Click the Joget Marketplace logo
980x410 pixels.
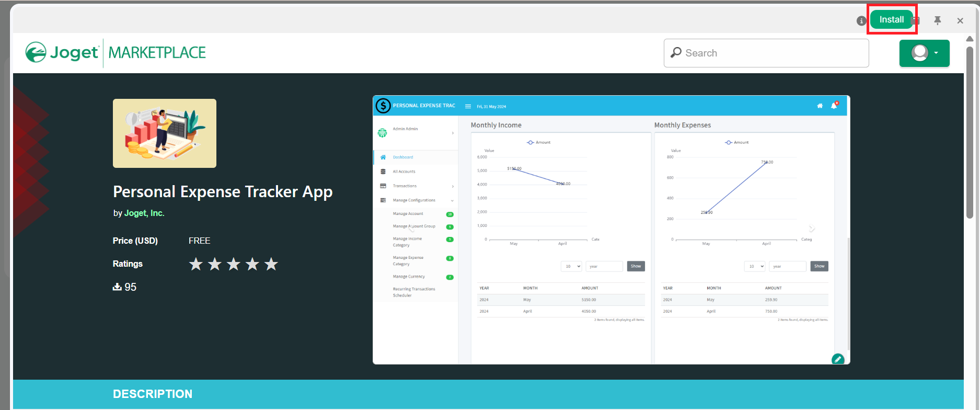tap(116, 53)
